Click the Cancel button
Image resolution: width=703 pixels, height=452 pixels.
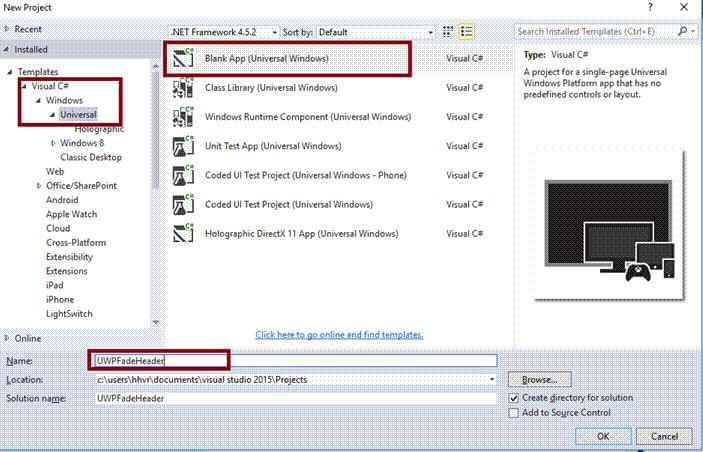[664, 436]
